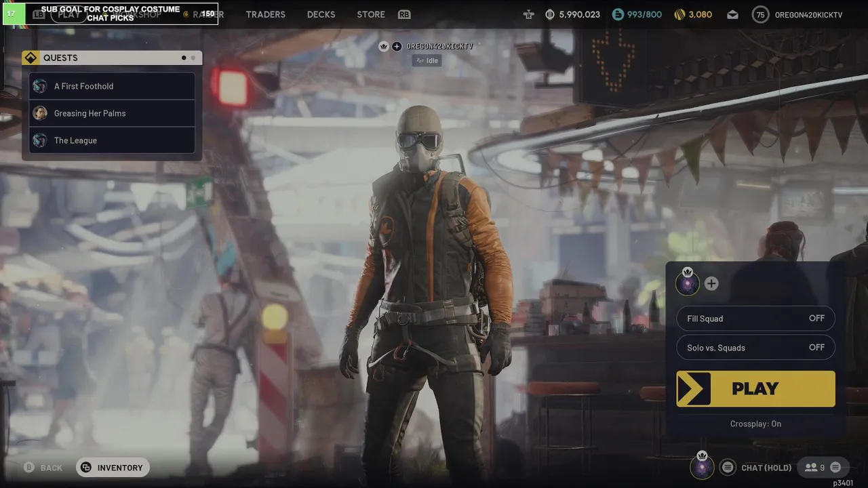
Task: Click the level 75 badge circle
Action: [x=761, y=14]
